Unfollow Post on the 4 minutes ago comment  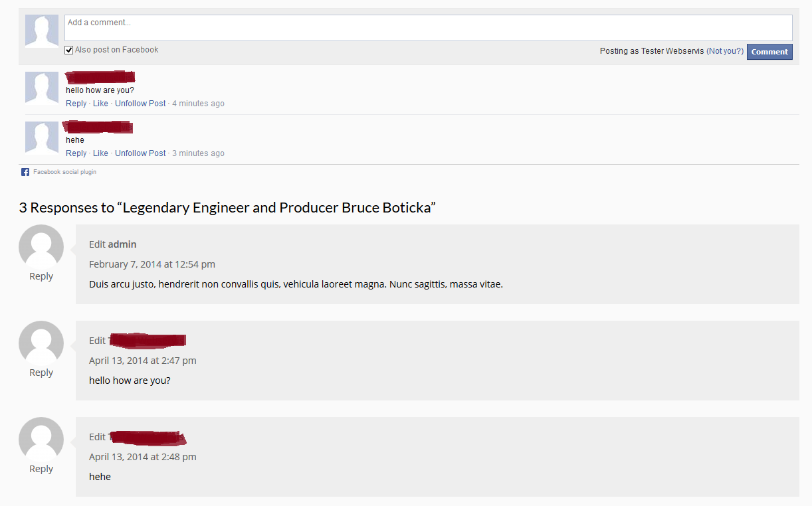pyautogui.click(x=140, y=104)
